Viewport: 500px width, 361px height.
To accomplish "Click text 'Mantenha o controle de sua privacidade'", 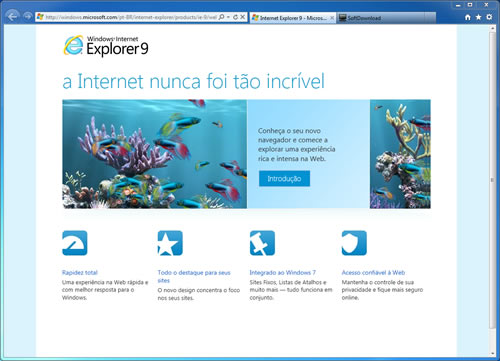I will pyautogui.click(x=378, y=286).
